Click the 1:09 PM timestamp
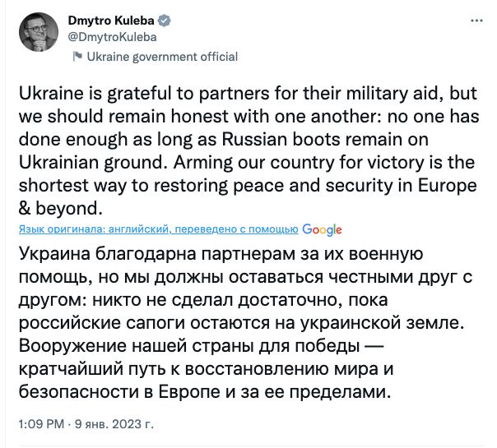This screenshot has width=497, height=448. (39, 427)
